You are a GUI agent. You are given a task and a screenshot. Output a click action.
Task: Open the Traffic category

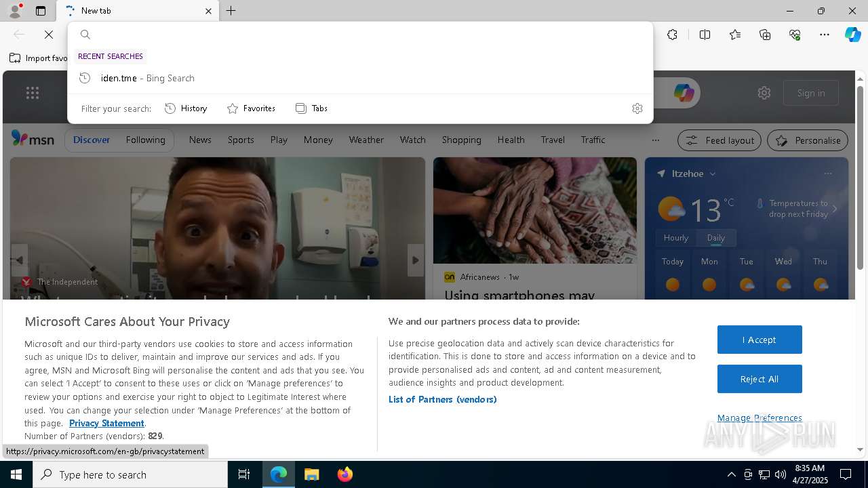(x=593, y=140)
